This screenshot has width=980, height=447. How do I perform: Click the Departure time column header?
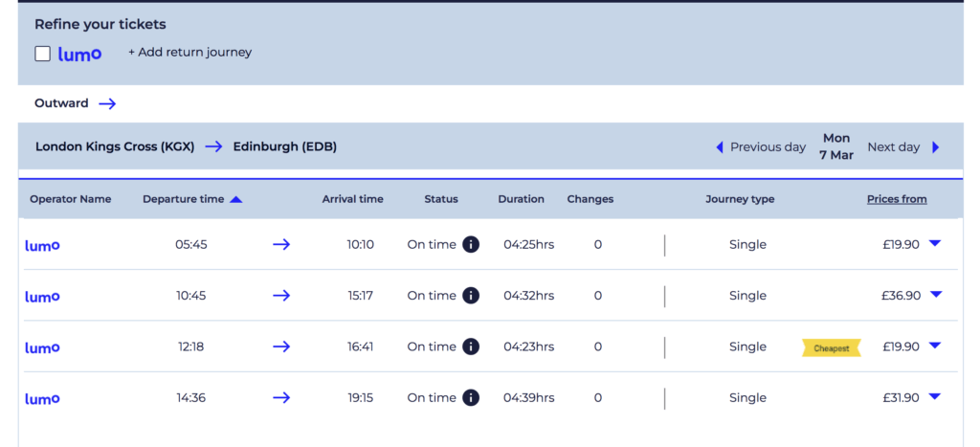pyautogui.click(x=183, y=199)
